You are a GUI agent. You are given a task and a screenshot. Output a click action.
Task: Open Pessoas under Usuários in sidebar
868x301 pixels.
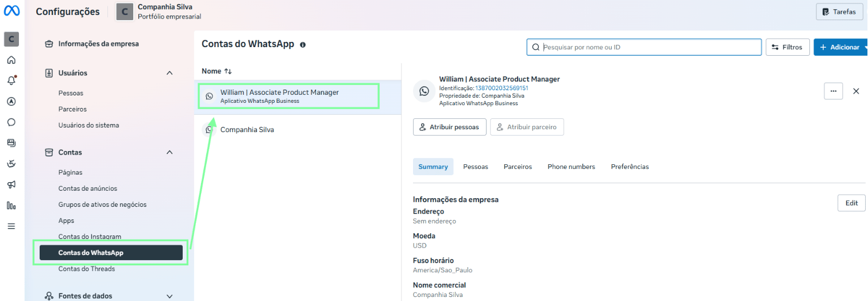coord(71,93)
